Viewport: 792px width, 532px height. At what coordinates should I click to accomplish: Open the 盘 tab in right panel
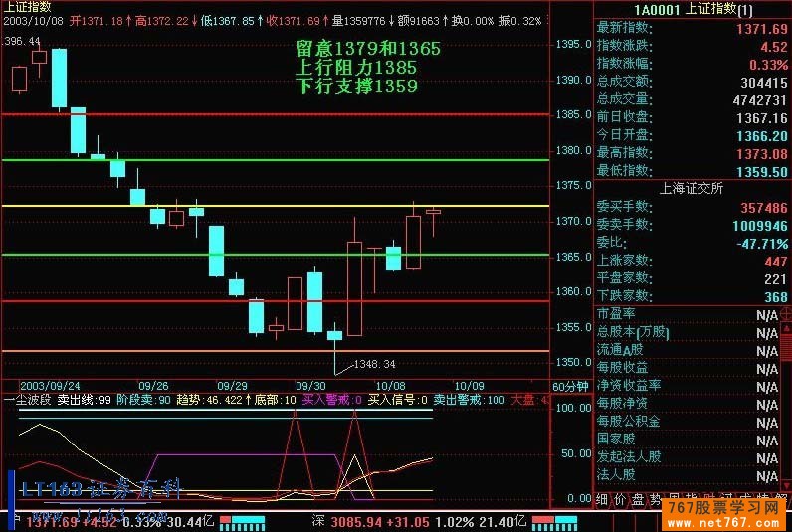point(638,497)
